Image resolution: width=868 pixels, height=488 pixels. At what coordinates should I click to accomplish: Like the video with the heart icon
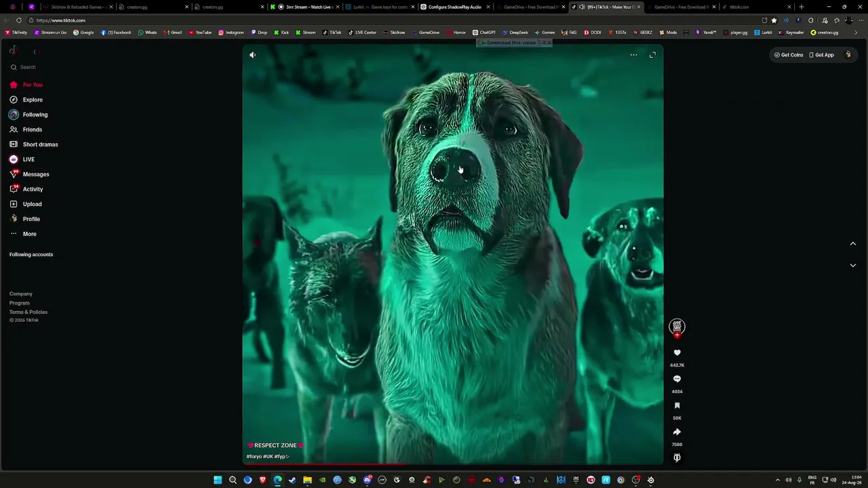(x=677, y=353)
